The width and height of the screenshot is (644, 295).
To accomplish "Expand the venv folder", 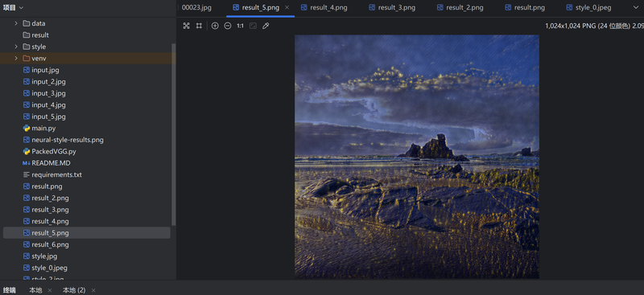I will click(x=16, y=58).
